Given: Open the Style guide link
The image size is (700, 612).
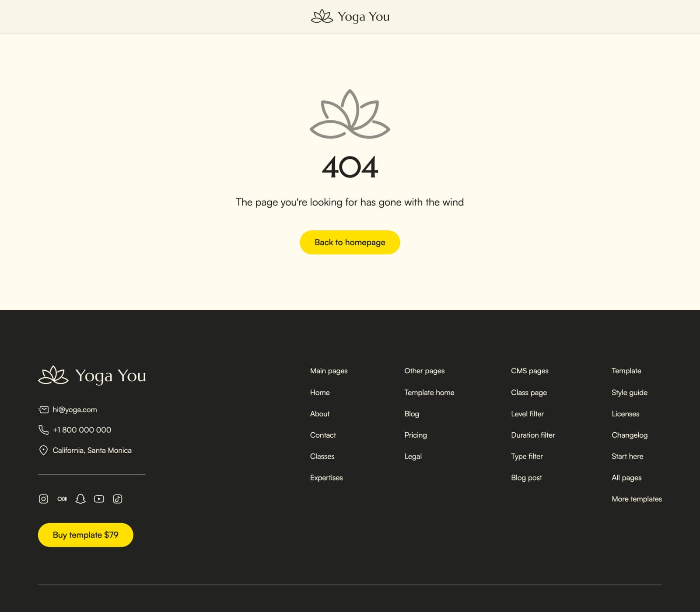Looking at the screenshot, I should [x=630, y=393].
